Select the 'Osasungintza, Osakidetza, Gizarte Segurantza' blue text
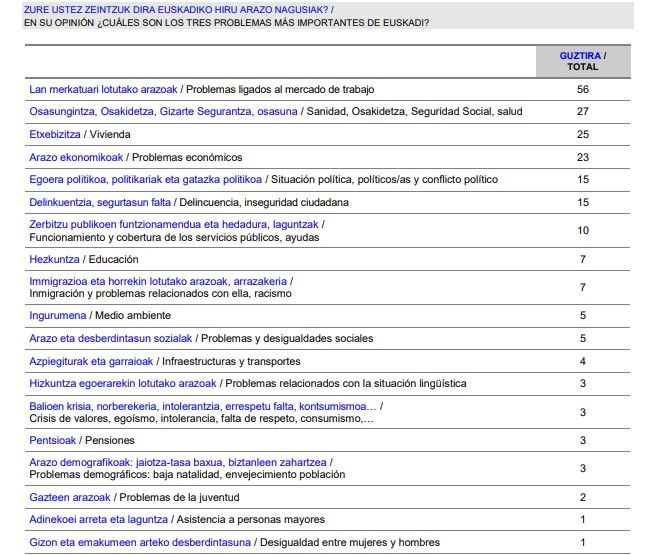Viewport: 662px width, 555px height. [163, 112]
